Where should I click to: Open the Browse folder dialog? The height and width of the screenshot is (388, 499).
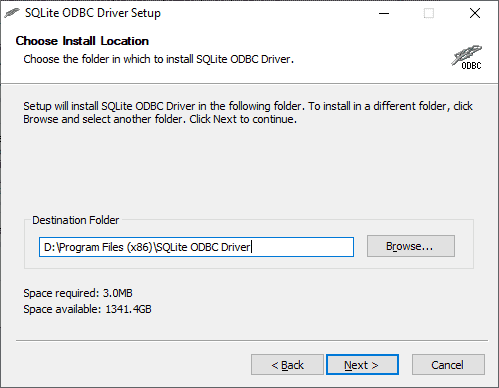tap(411, 246)
